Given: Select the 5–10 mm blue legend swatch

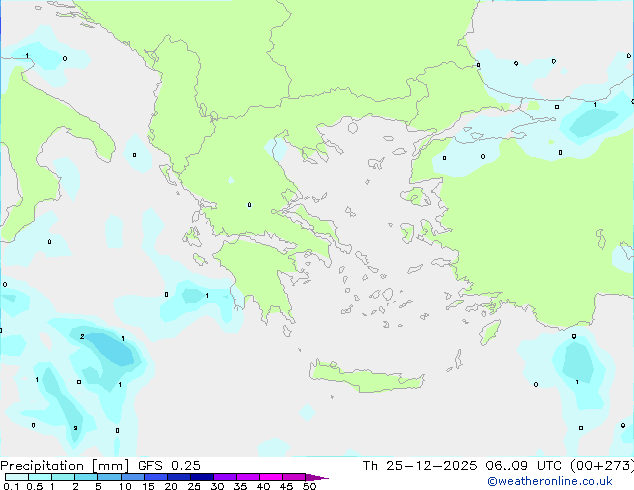Looking at the screenshot, I should tap(109, 477).
